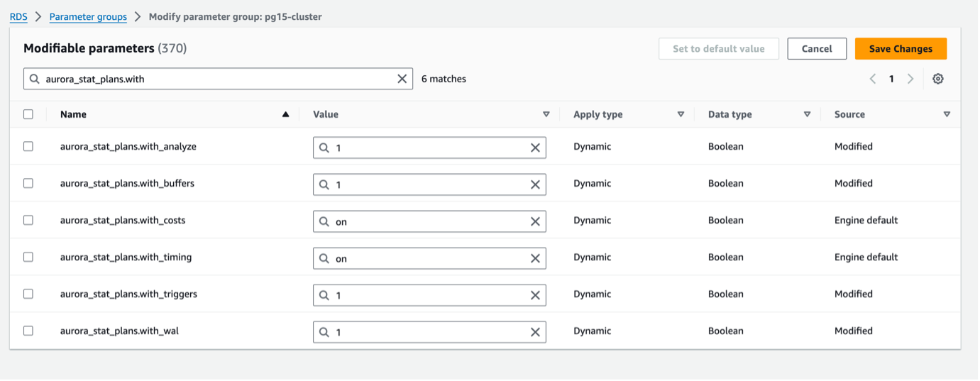
Task: Check the aurora_stat_plans.with_timing row
Action: pos(28,257)
